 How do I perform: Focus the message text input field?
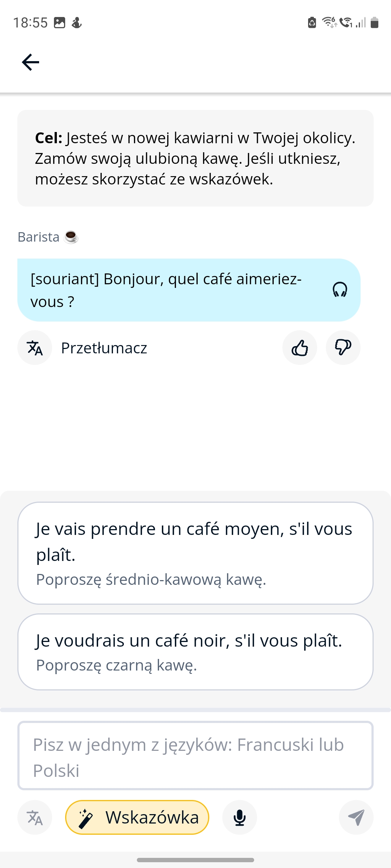195,756
